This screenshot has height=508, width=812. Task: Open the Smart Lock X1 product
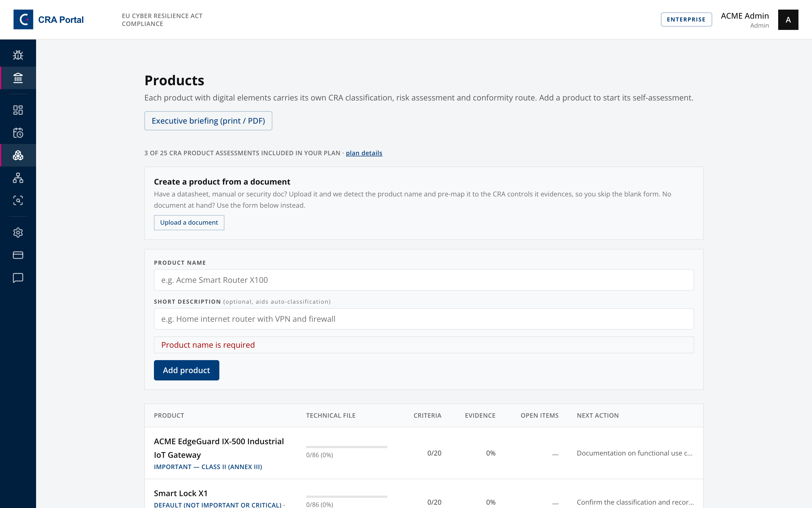tap(180, 493)
